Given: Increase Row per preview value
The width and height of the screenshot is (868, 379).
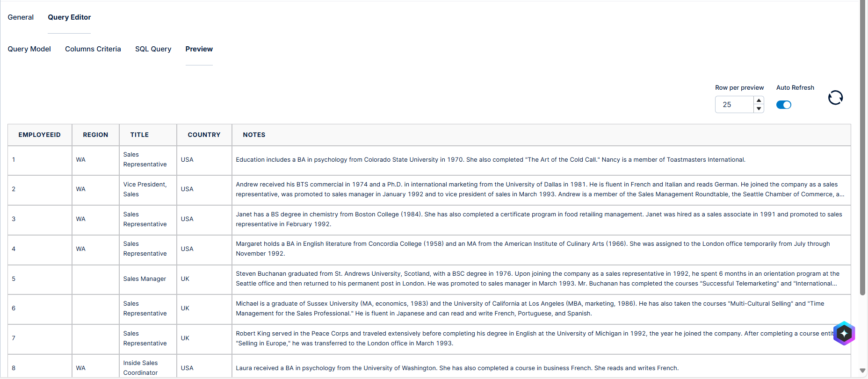Looking at the screenshot, I should pyautogui.click(x=759, y=100).
